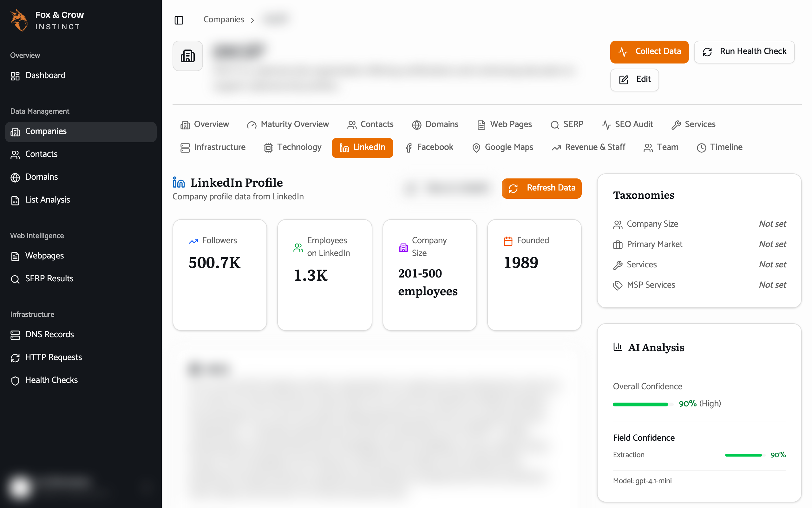Click the Collect Data button
This screenshot has width=812, height=508.
click(649, 52)
